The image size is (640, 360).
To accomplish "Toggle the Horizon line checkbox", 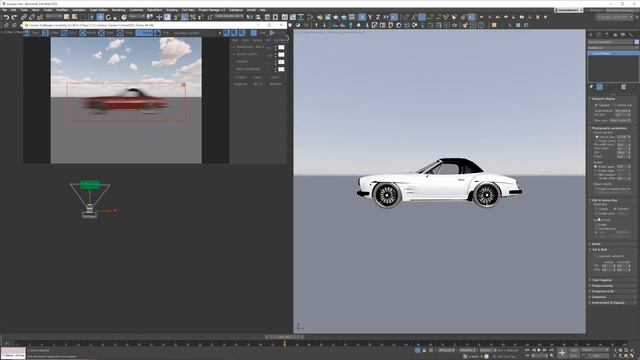I will 615,105.
